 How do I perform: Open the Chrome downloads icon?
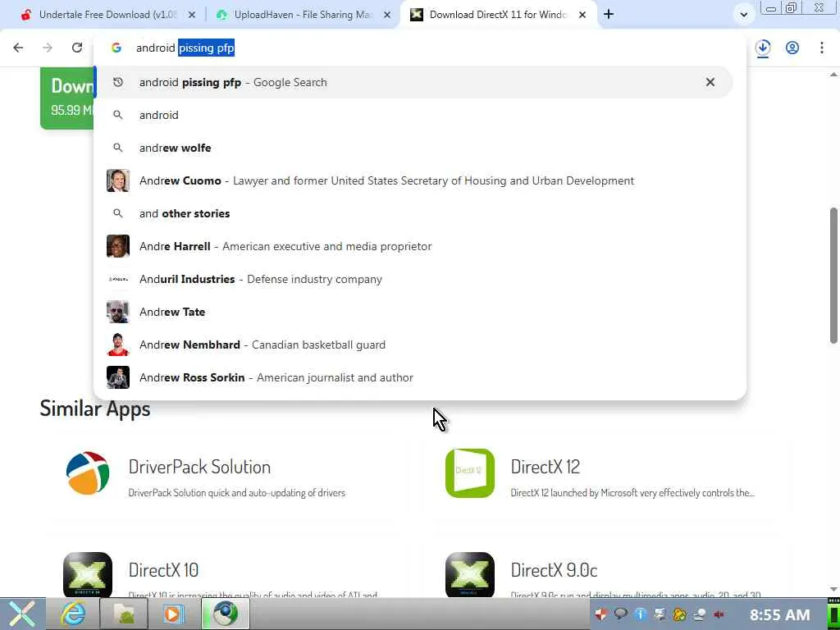763,48
